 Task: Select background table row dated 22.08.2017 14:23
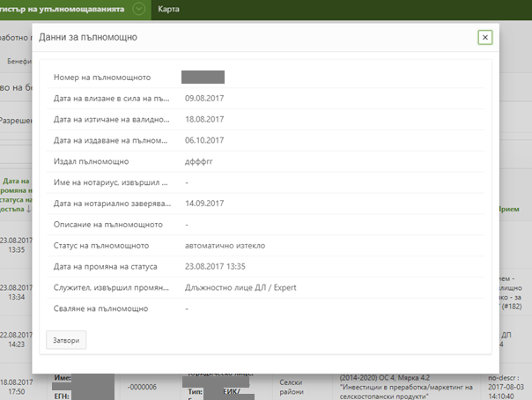[16, 339]
